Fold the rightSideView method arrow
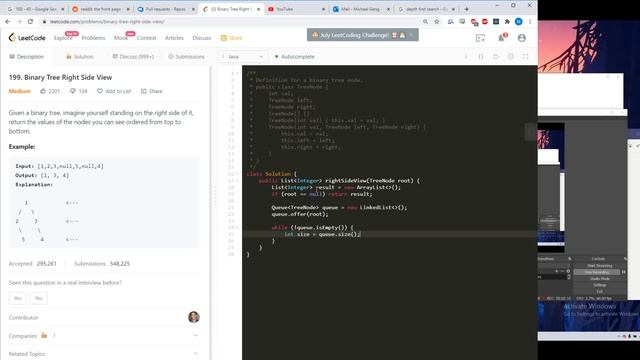This screenshot has width=640, height=360. click(x=237, y=180)
